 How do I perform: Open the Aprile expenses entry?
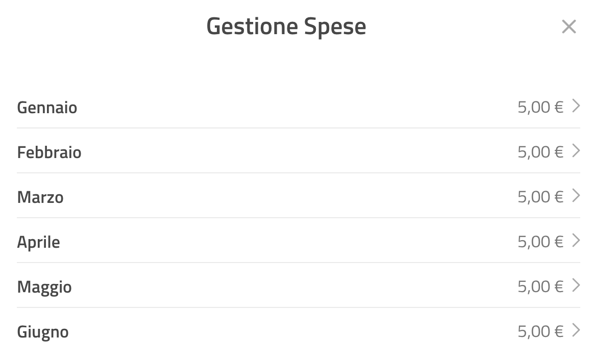coord(298,241)
